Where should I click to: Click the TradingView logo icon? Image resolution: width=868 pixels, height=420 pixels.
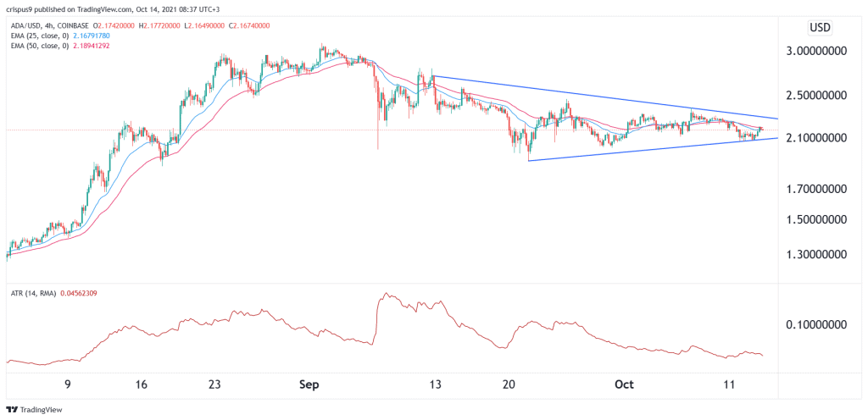click(12, 410)
